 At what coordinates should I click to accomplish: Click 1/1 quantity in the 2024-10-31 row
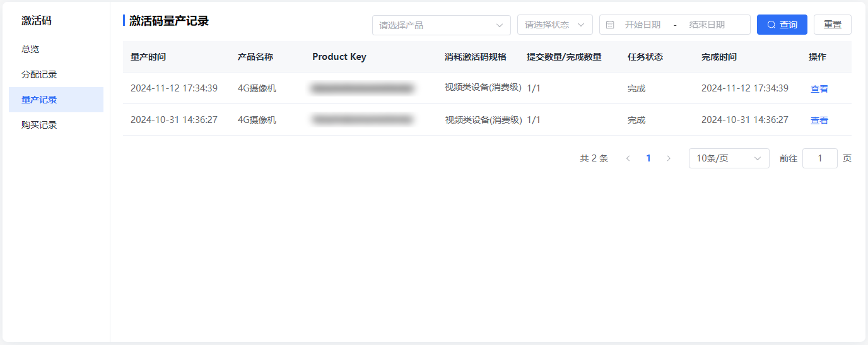pos(534,120)
